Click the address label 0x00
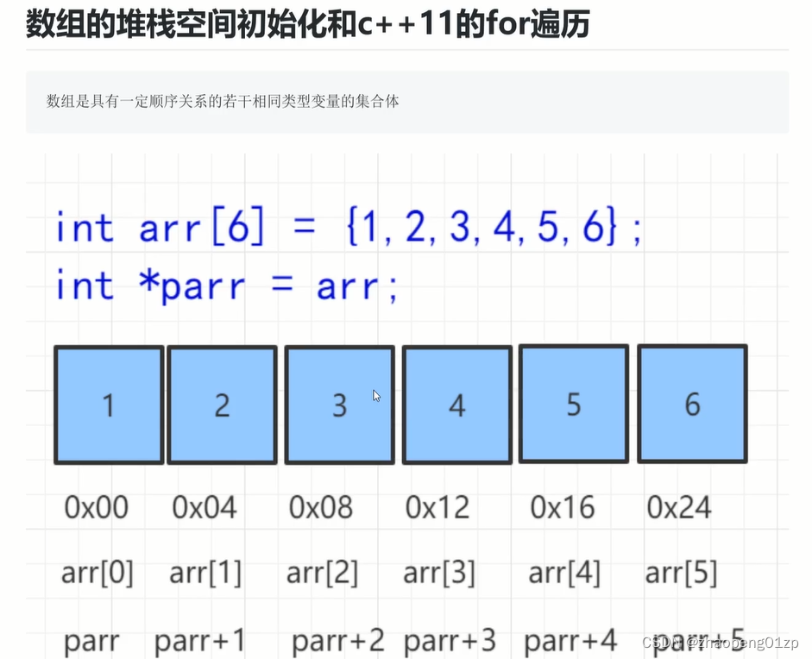 (96, 508)
